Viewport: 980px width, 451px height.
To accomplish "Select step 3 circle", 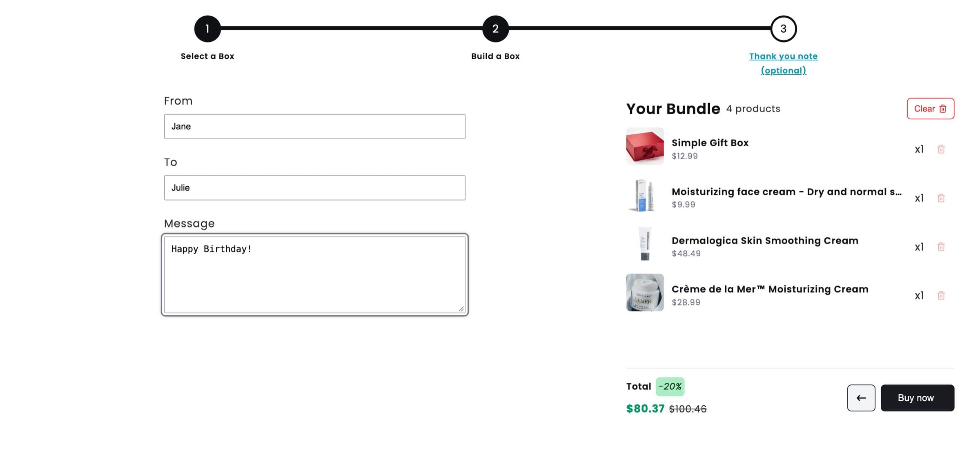I will coord(783,29).
